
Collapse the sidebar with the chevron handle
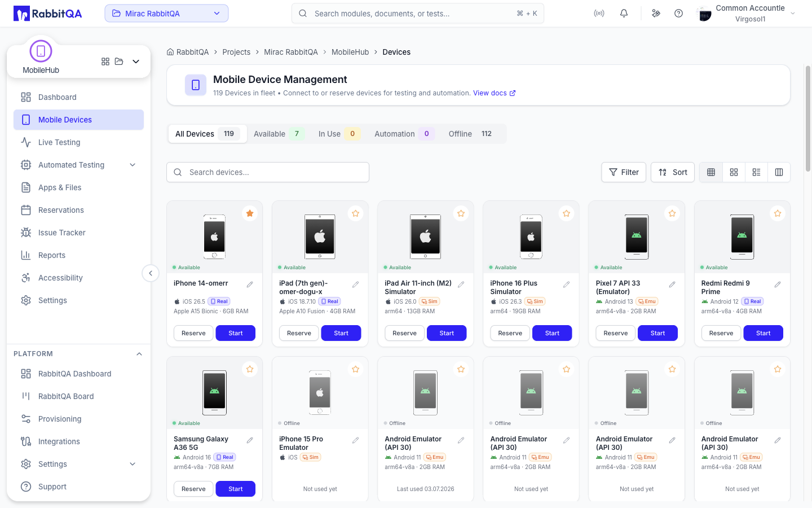click(x=150, y=274)
